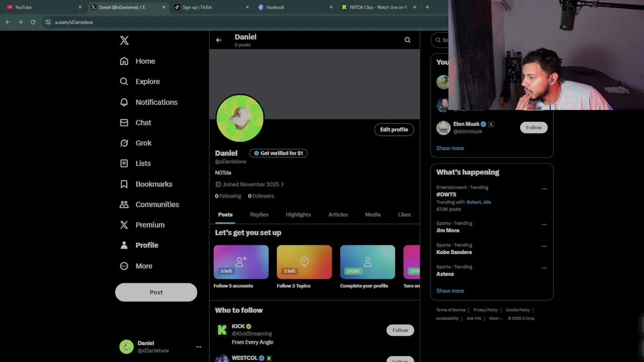Switch to the Media tab

[x=373, y=215]
